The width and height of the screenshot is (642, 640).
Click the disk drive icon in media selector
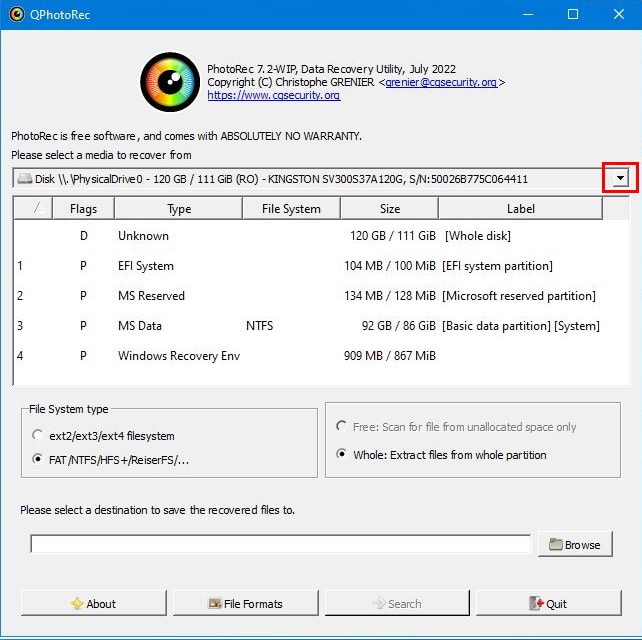click(25, 179)
